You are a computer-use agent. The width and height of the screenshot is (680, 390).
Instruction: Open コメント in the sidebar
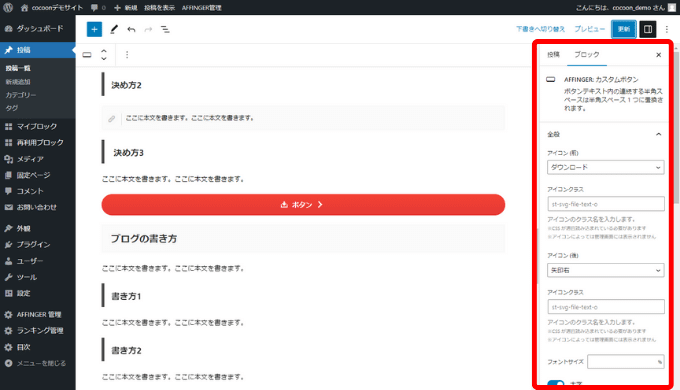point(38,191)
